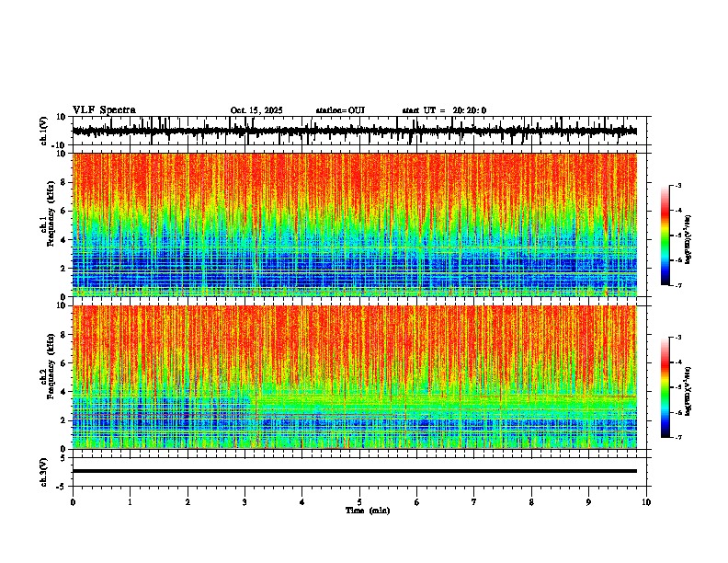
Task: Click the time axis tick label '3'
Action: (x=245, y=502)
